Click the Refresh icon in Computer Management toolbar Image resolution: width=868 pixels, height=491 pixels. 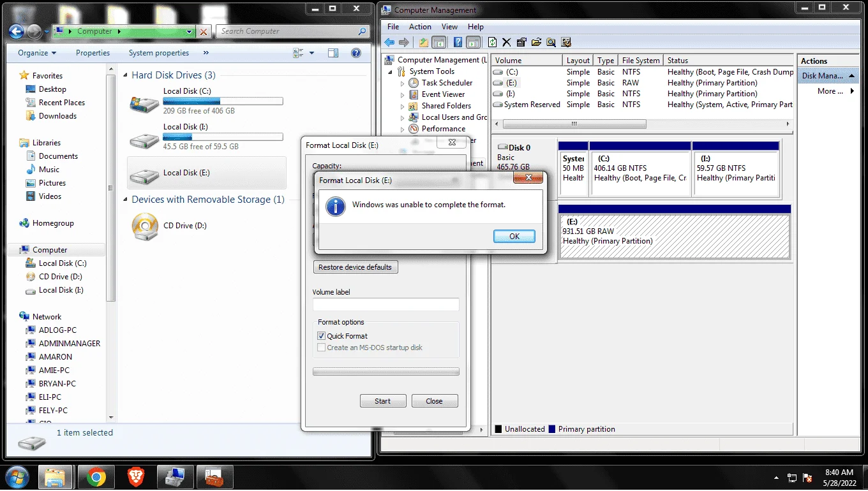coord(492,43)
